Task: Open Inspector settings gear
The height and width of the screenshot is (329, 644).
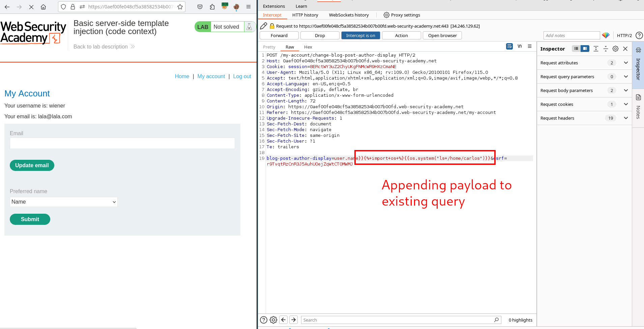Action: tap(615, 49)
